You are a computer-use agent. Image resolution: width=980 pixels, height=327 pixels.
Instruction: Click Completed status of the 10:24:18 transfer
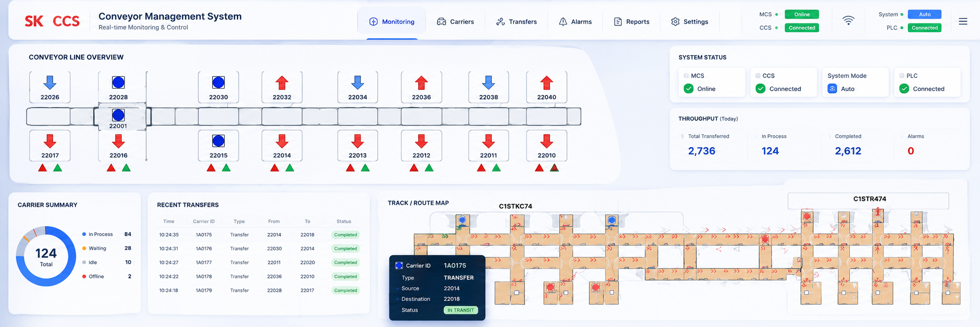pos(346,290)
